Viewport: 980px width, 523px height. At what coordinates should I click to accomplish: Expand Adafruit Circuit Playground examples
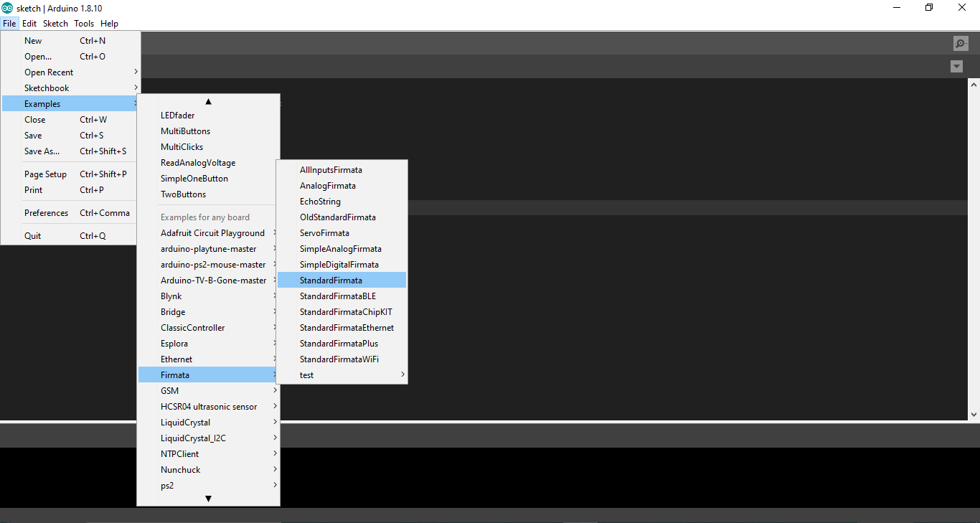pyautogui.click(x=208, y=233)
